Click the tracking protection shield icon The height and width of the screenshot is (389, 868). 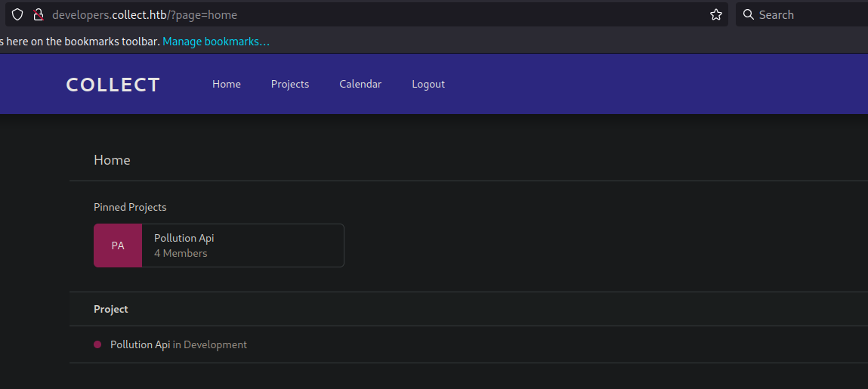pos(17,14)
